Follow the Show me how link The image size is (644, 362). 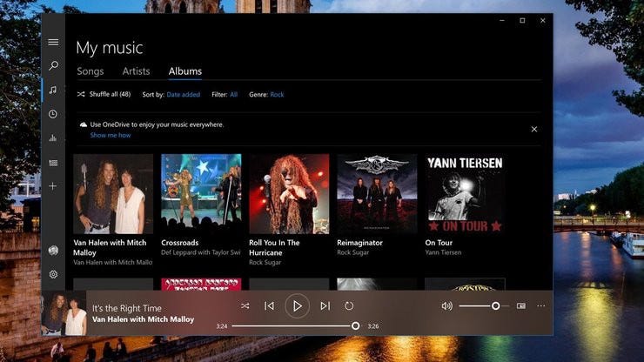[111, 135]
